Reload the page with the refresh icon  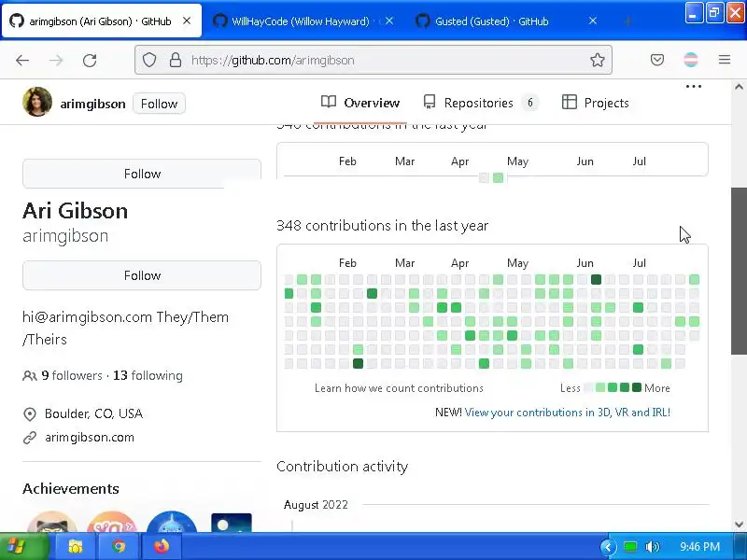pyautogui.click(x=90, y=60)
